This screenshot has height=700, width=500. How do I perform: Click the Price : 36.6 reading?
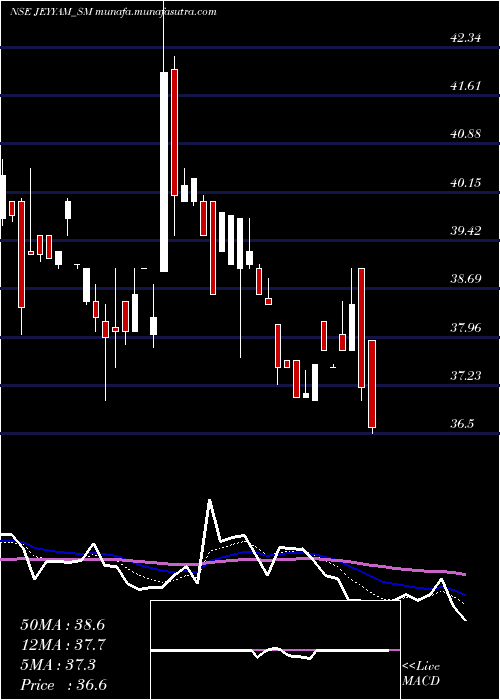tap(64, 685)
